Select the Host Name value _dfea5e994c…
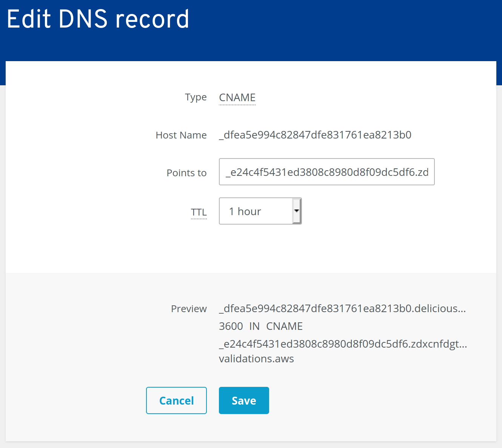The image size is (502, 448). [315, 135]
